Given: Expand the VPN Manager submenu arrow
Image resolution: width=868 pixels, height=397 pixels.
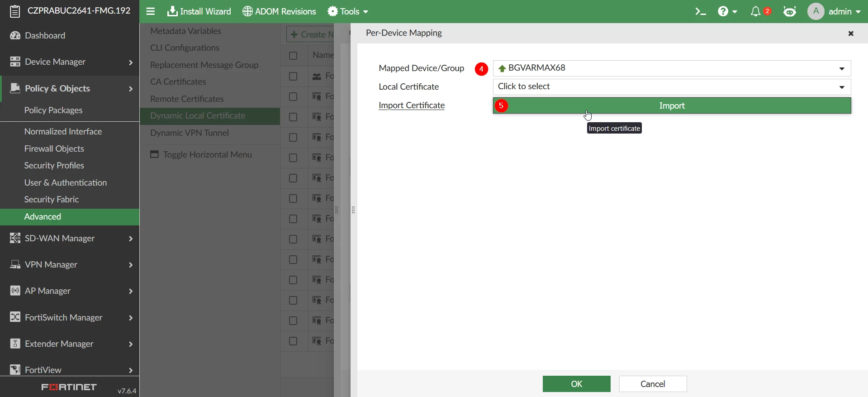Looking at the screenshot, I should tap(131, 265).
